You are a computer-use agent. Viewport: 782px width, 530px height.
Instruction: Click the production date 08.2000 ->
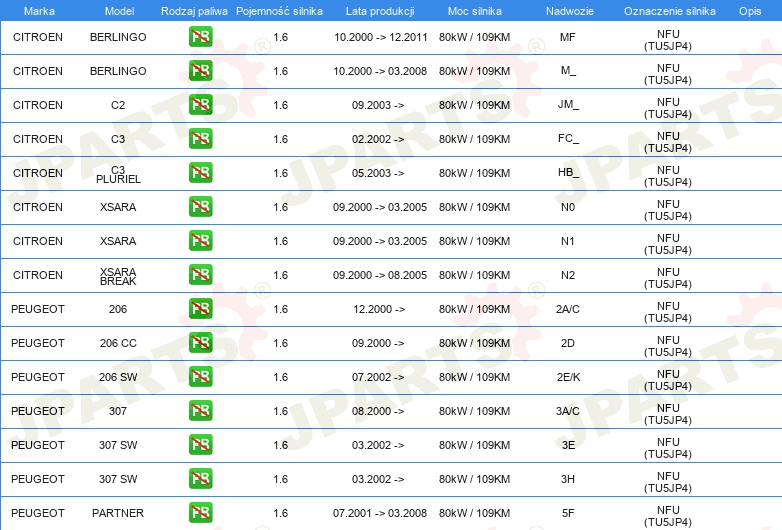pos(378,411)
